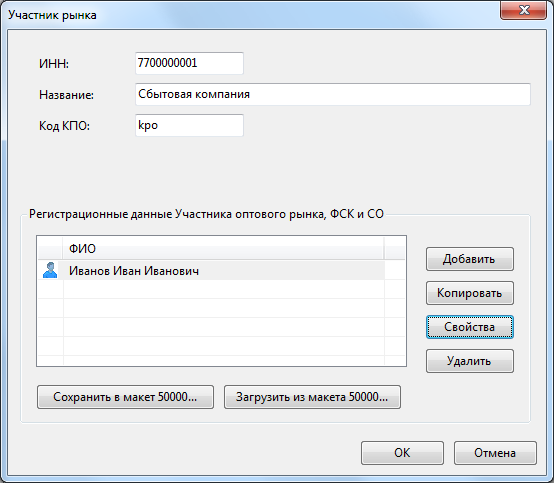Screen dimensions: 554x483
Task: Click the Удалить button
Action: [470, 361]
